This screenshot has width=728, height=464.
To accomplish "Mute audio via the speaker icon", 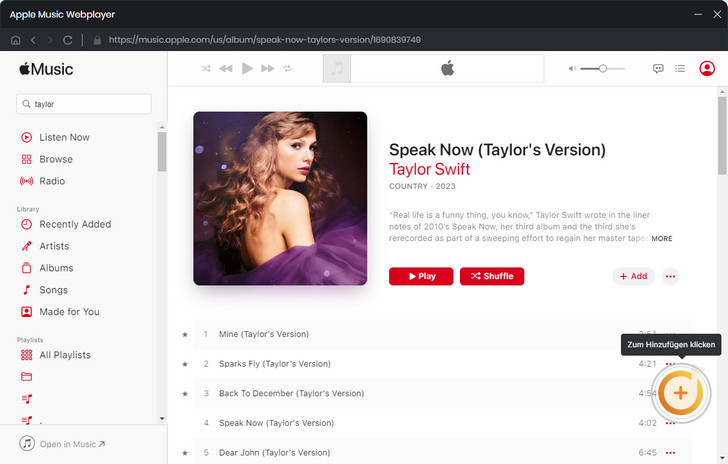I will pyautogui.click(x=572, y=68).
